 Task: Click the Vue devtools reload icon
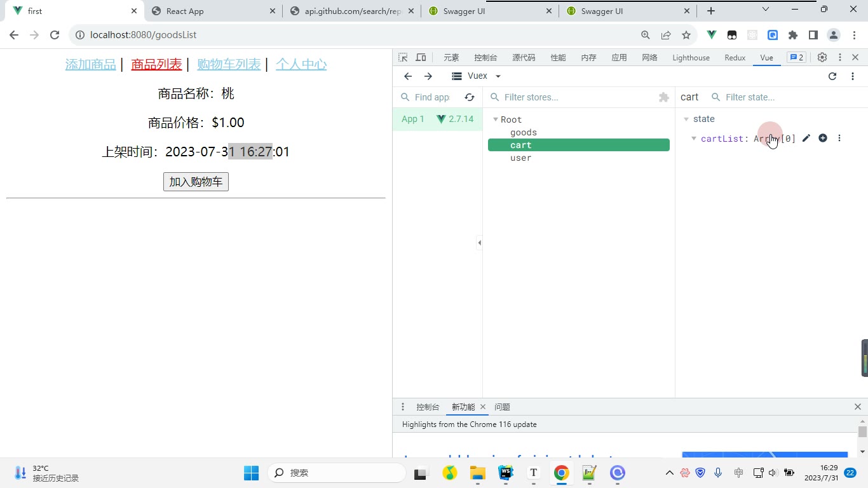click(832, 76)
